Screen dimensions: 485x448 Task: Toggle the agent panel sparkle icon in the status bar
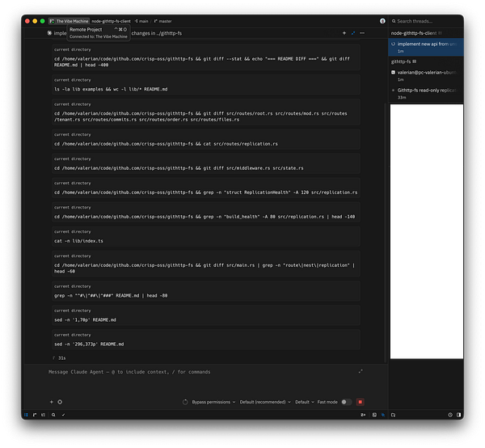[x=383, y=415]
